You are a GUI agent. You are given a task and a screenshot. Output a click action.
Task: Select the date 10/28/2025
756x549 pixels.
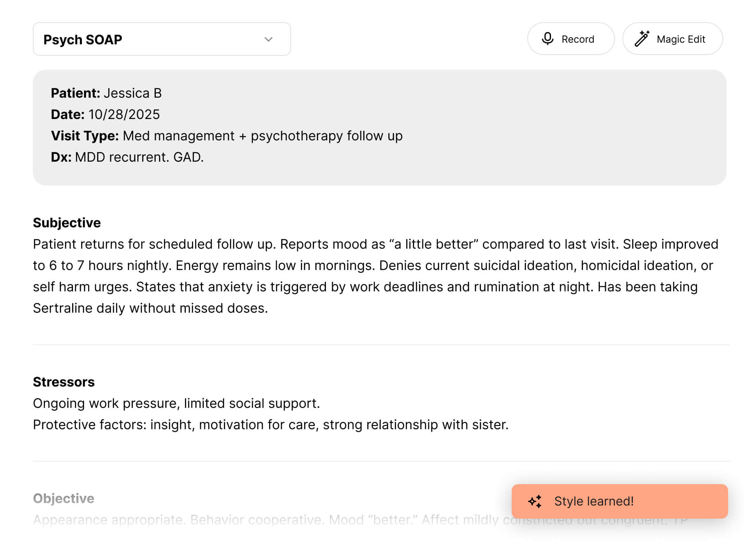coord(124,114)
